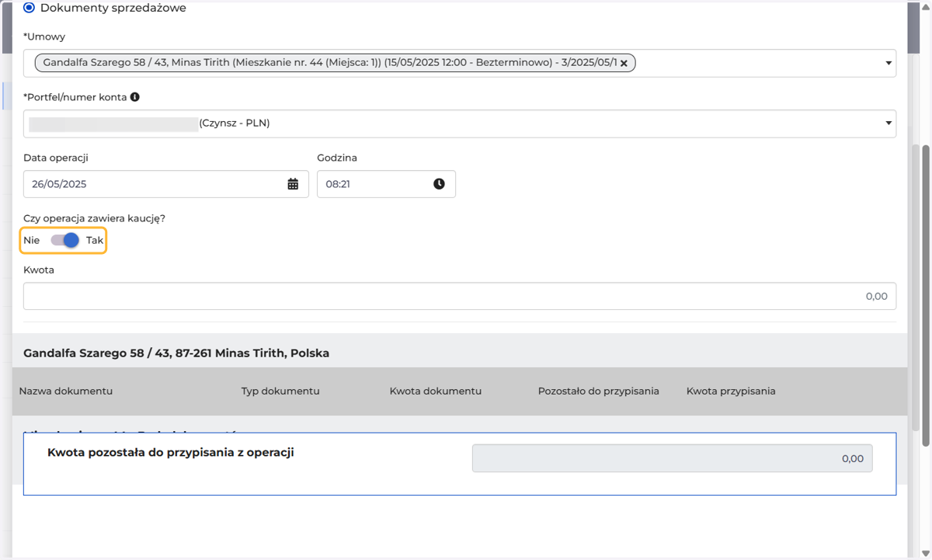Click the Nie label beside the toggle
The image size is (932, 560).
coord(31,240)
